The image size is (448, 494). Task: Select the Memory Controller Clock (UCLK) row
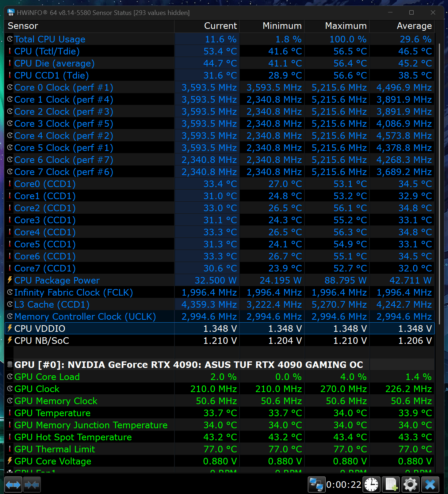pyautogui.click(x=219, y=316)
